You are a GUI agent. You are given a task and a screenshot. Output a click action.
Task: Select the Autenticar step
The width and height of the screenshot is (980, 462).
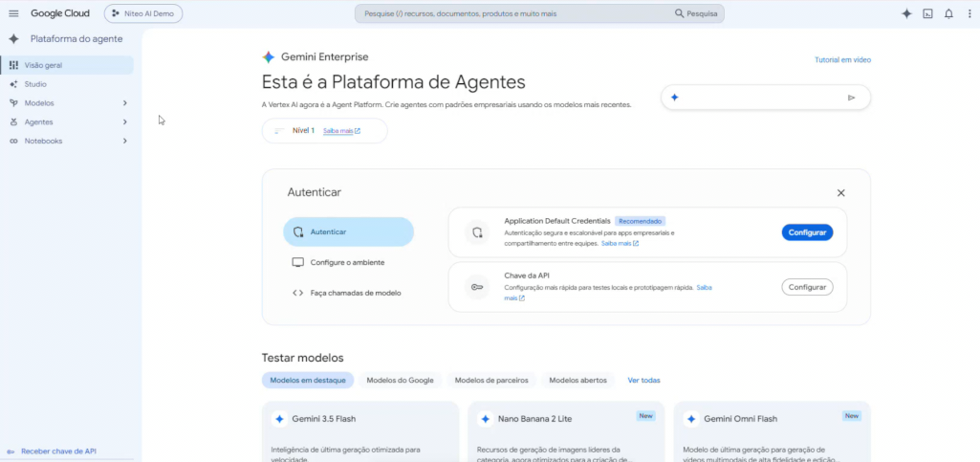348,231
